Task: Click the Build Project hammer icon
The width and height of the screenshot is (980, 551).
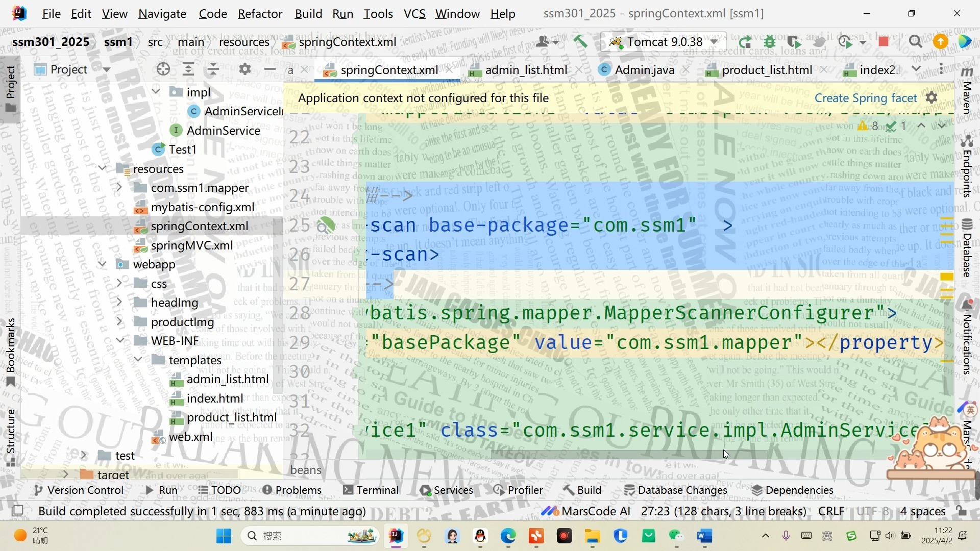Action: (580, 42)
